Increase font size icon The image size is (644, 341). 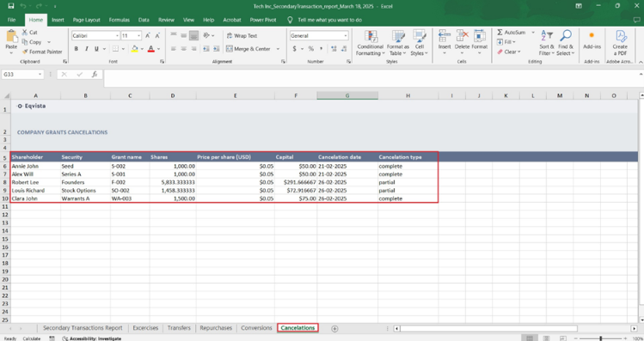coord(147,36)
